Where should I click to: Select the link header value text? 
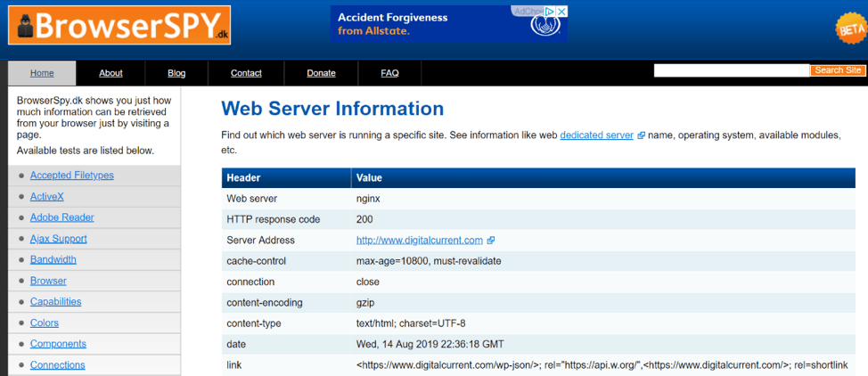pos(602,365)
